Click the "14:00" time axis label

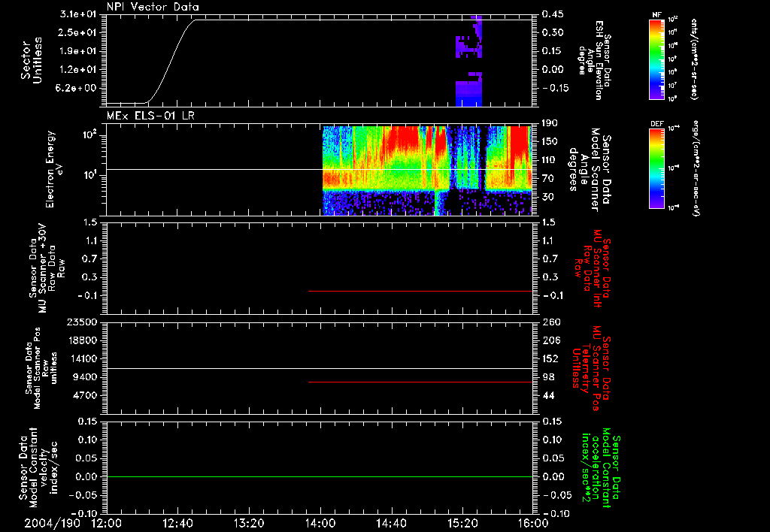pyautogui.click(x=320, y=523)
